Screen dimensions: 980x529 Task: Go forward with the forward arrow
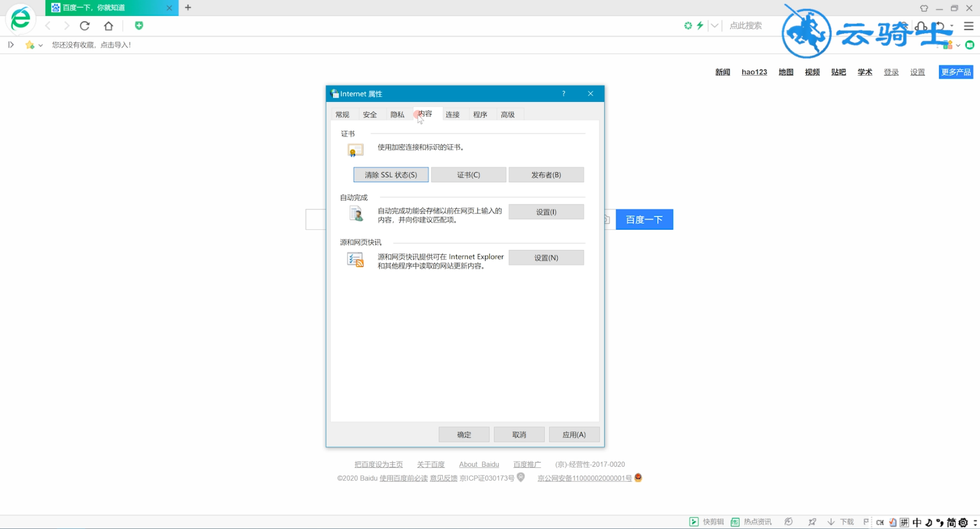click(66, 26)
